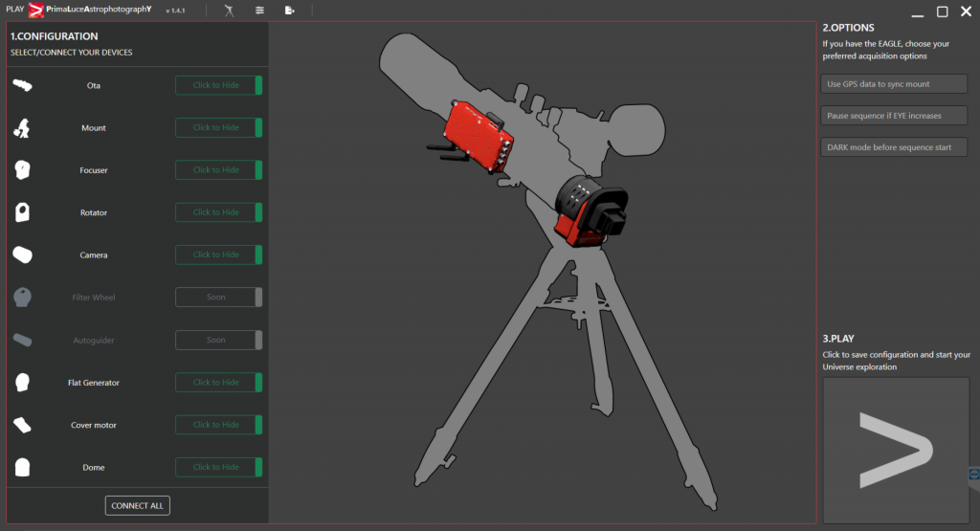Click the Mount label text

[x=94, y=128]
